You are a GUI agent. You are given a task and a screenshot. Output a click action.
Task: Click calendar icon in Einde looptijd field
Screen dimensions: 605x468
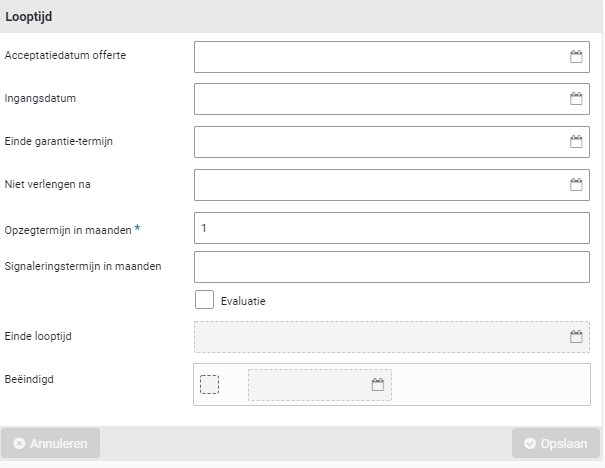tap(576, 337)
